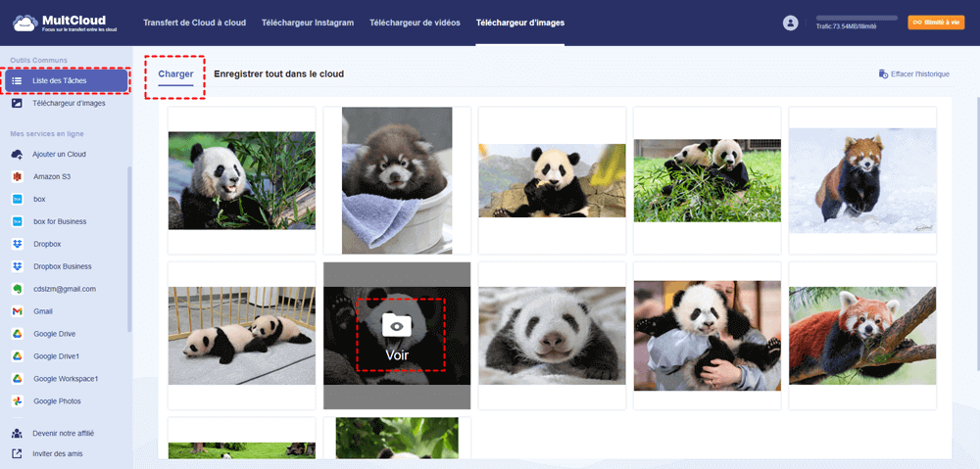
Task: Click the Voir label on hovered image
Action: pyautogui.click(x=397, y=355)
